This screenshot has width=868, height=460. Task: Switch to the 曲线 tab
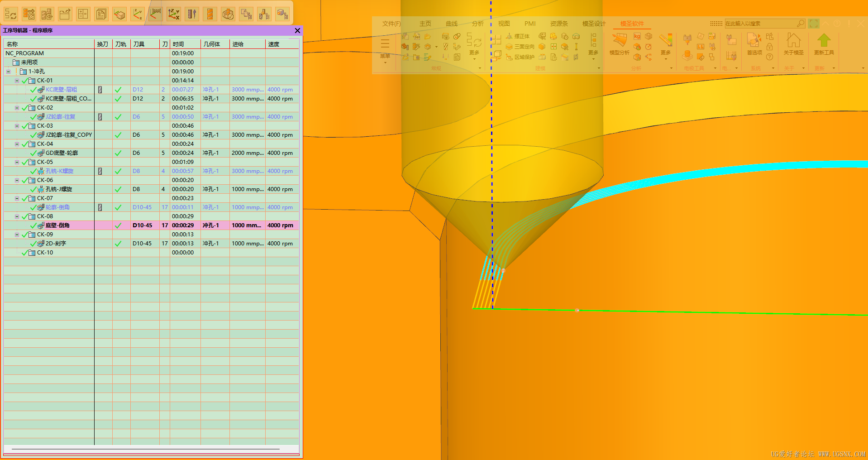point(452,24)
